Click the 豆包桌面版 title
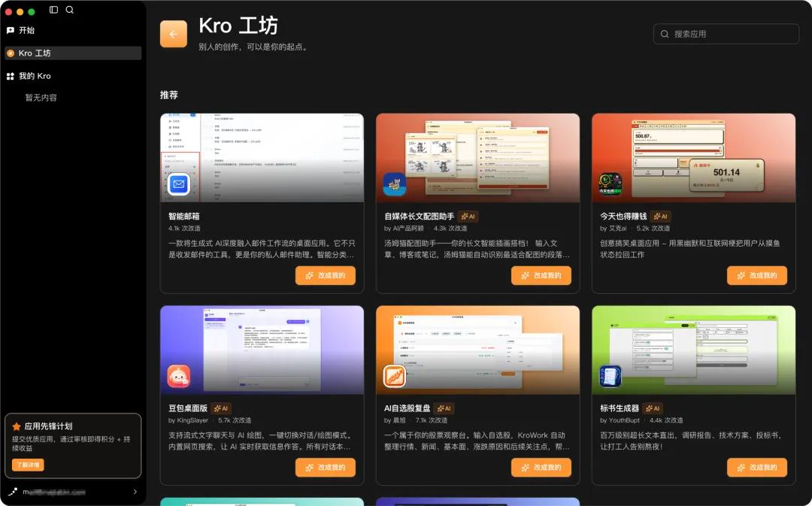 click(188, 408)
